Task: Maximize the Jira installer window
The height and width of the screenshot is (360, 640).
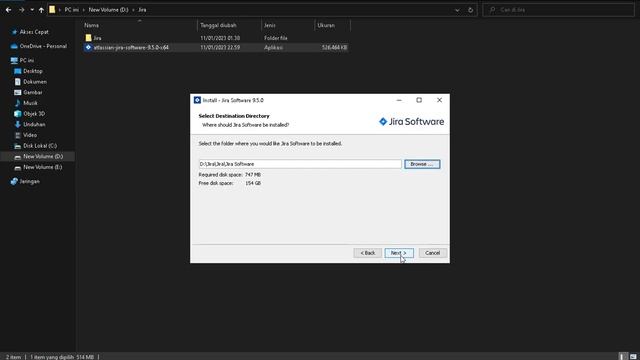Action: [419, 100]
